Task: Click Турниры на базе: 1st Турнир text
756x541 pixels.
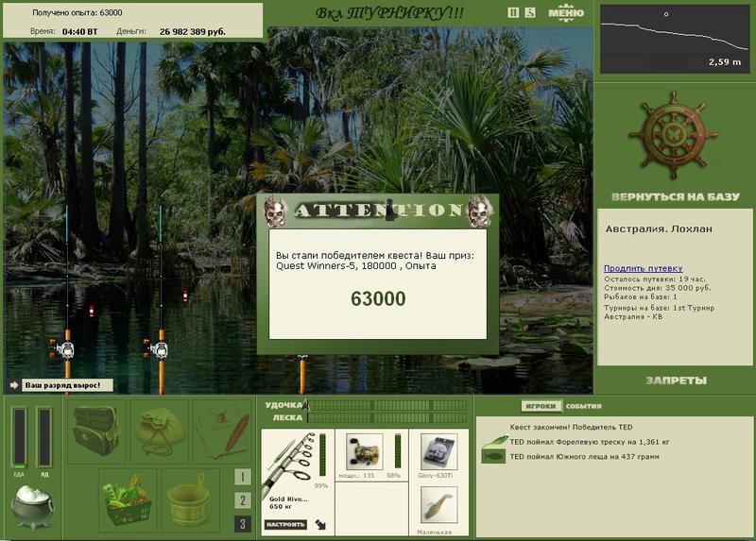Action: pyautogui.click(x=659, y=308)
